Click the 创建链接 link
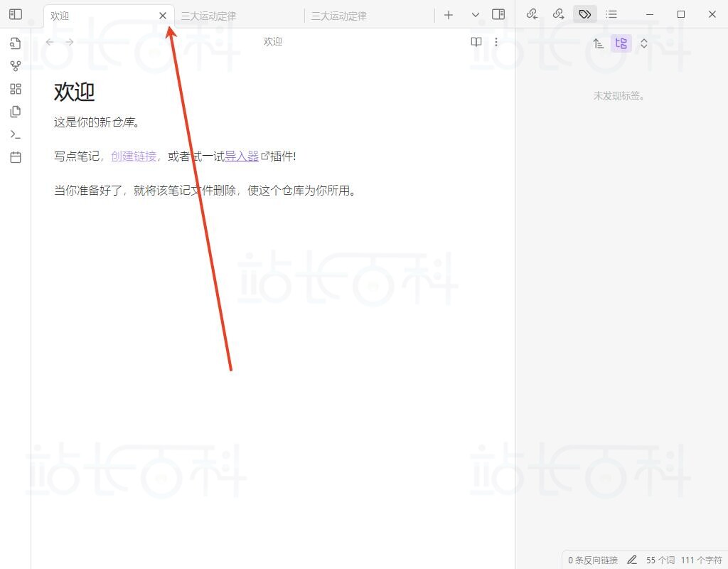Screen dimensions: 728x569 coord(134,156)
